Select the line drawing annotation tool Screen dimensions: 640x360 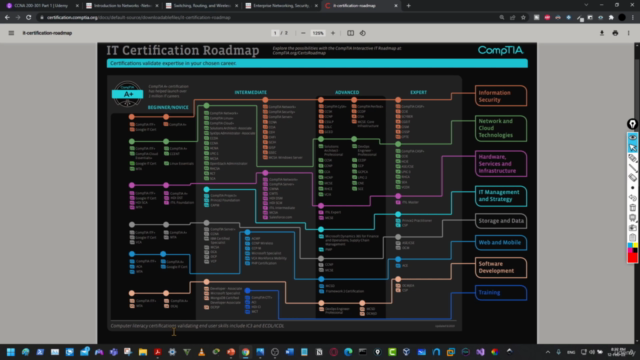(632, 168)
